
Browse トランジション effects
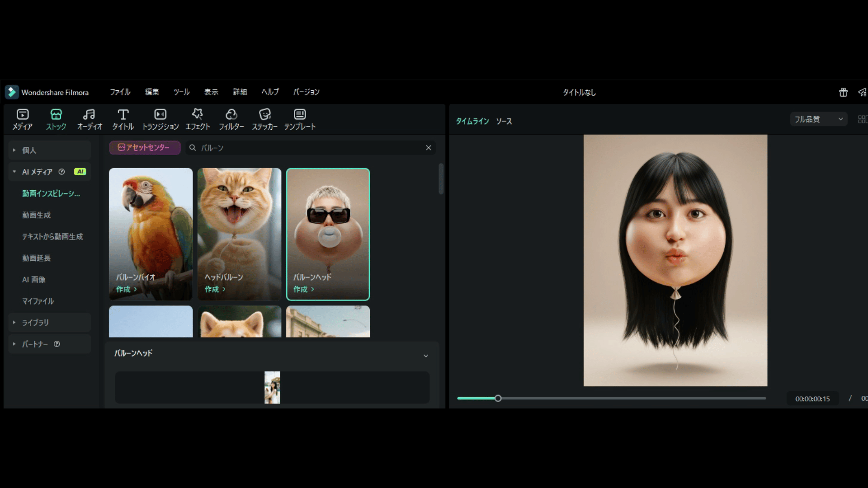click(x=160, y=118)
